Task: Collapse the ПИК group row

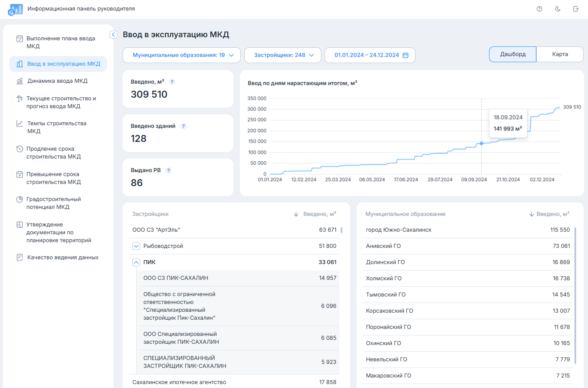Action: 136,262
